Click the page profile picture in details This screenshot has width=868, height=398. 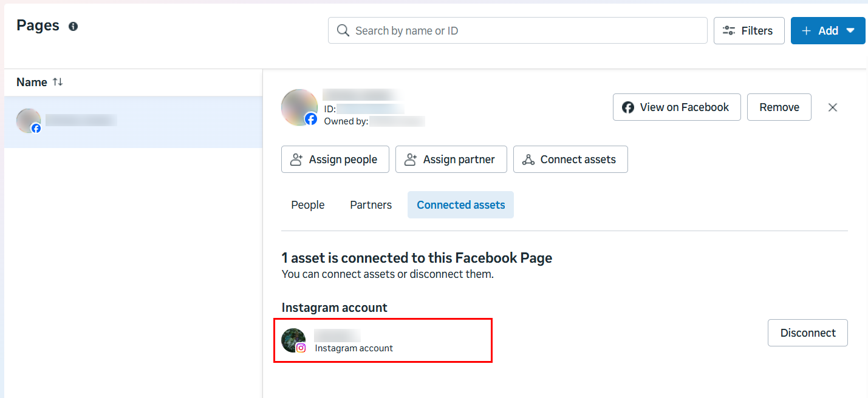pyautogui.click(x=299, y=107)
